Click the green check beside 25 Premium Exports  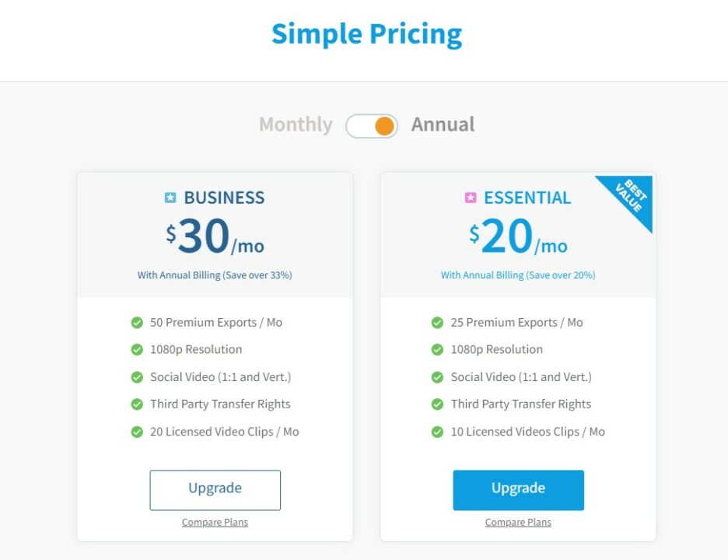point(438,323)
